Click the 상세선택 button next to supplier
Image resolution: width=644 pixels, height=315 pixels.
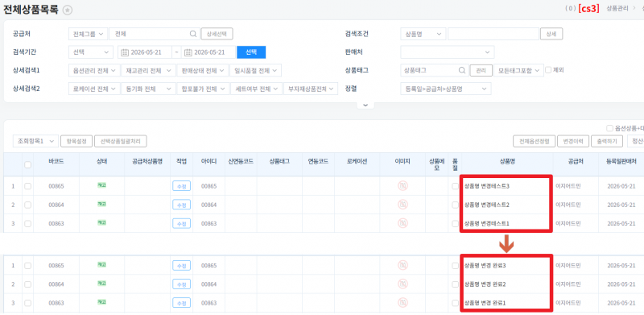[217, 34]
